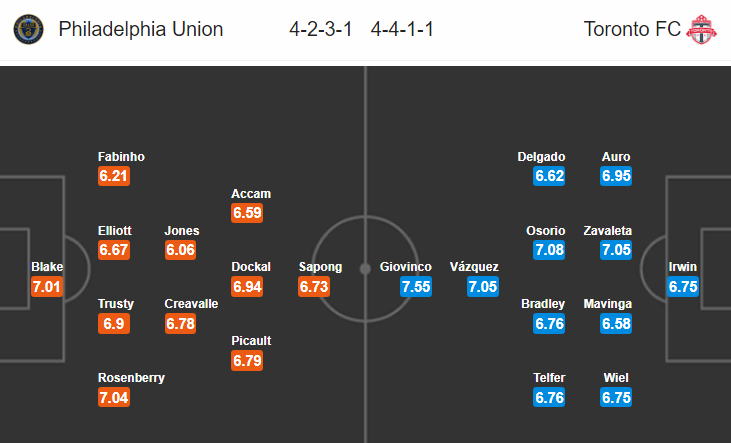This screenshot has width=731, height=443.
Task: Click player name Fabinho
Action: 121,157
